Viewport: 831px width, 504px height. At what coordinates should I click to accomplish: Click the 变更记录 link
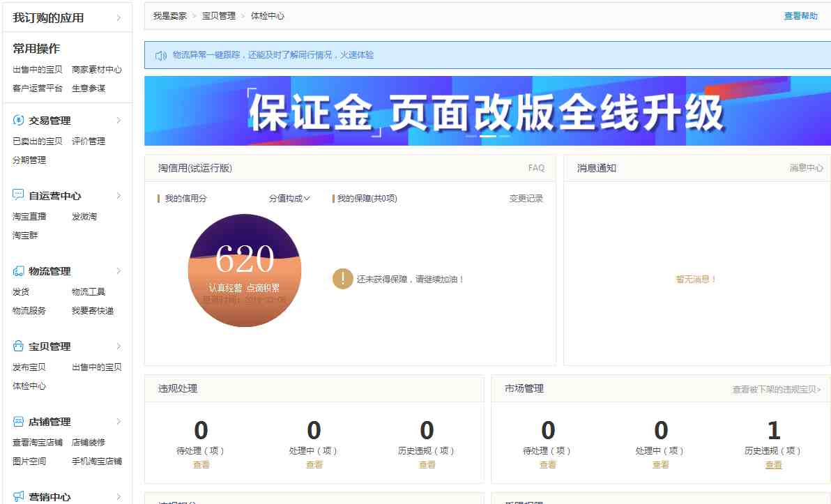(x=526, y=198)
